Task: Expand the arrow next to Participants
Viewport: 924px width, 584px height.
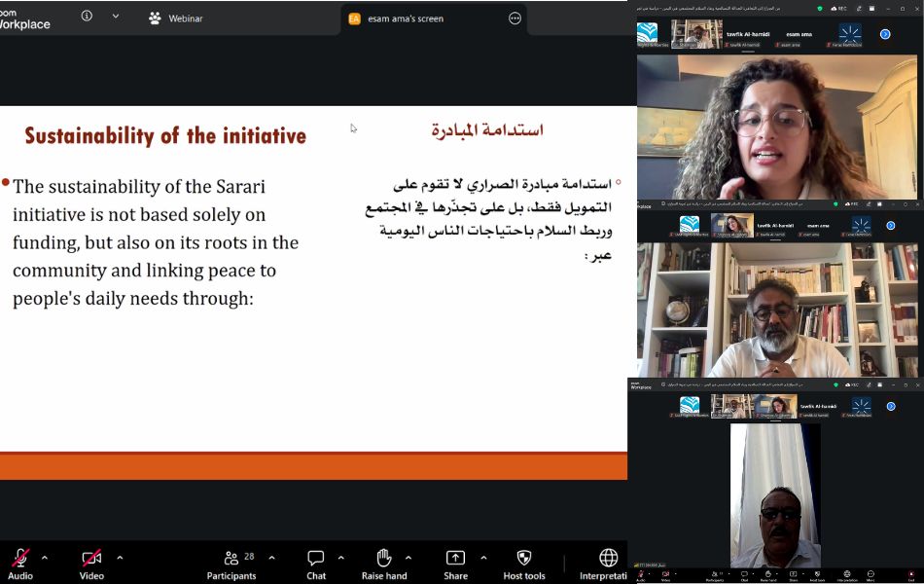Action: [271, 558]
